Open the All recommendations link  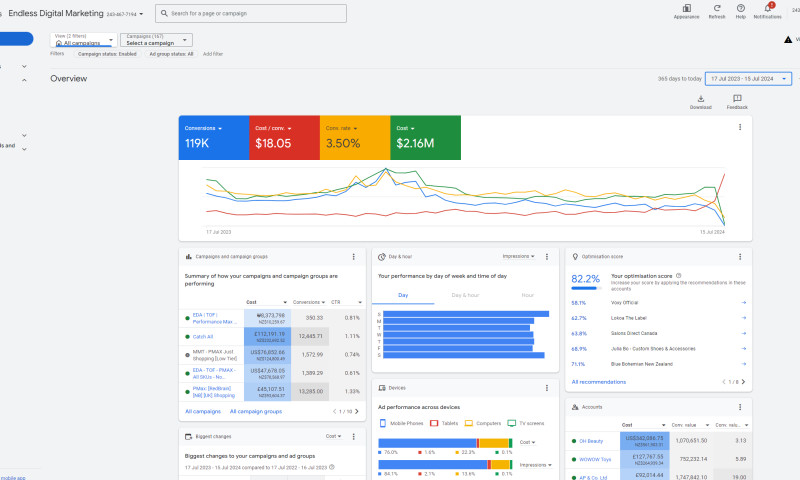[x=598, y=382]
